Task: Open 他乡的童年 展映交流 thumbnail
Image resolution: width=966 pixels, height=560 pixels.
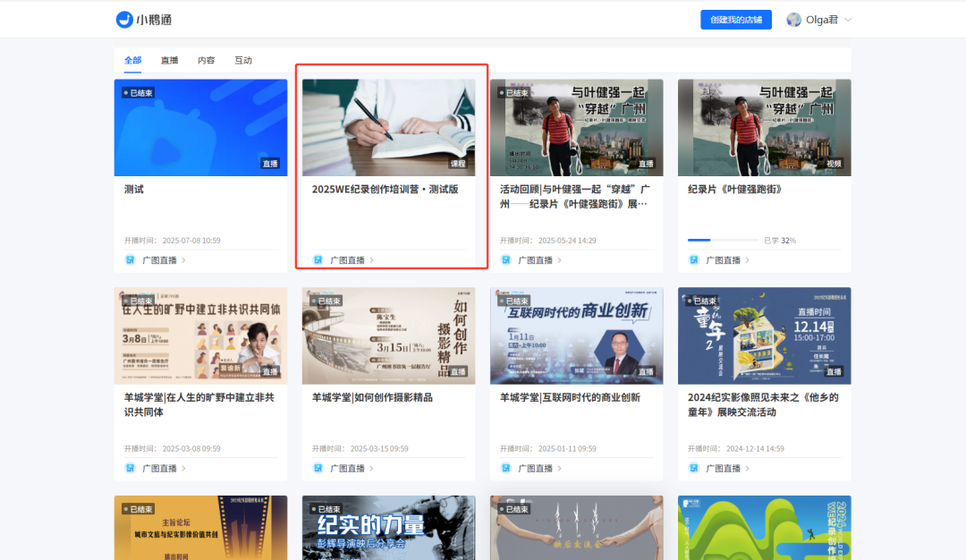Action: (765, 335)
